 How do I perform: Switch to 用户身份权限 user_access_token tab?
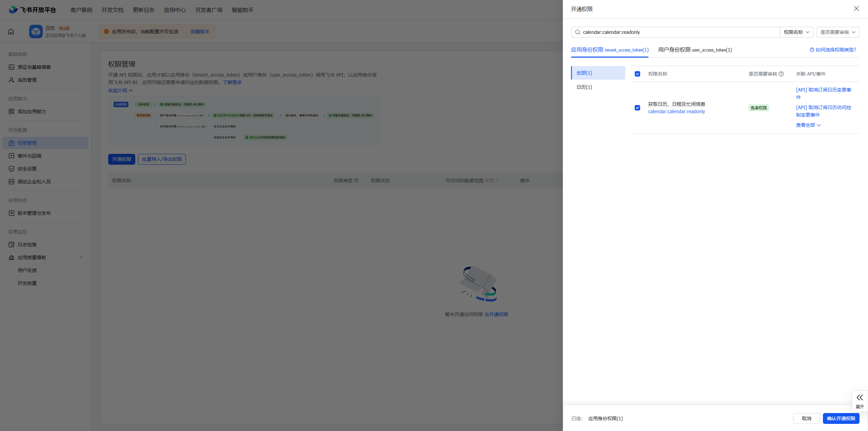[695, 50]
